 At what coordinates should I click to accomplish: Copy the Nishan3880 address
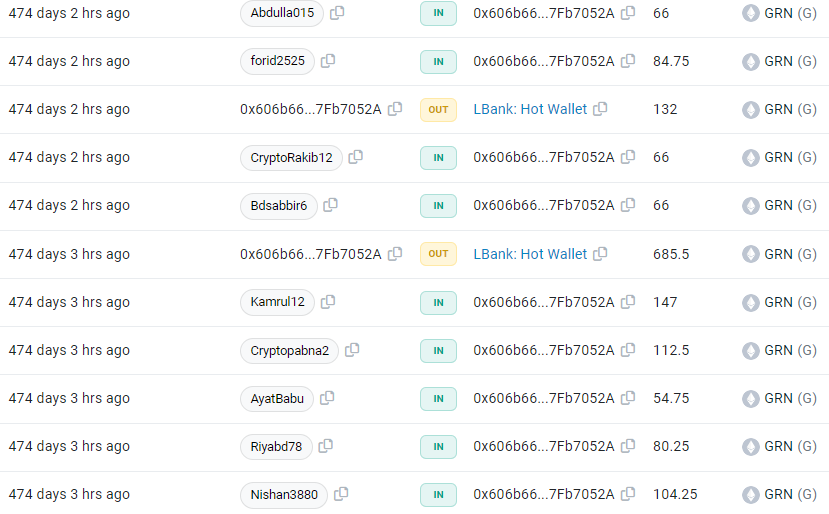coord(341,494)
